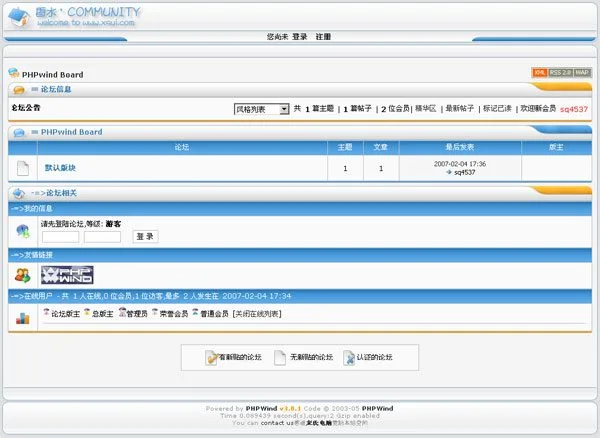
Task: Click 关闭在线列表 to hide online list
Action: click(257, 314)
